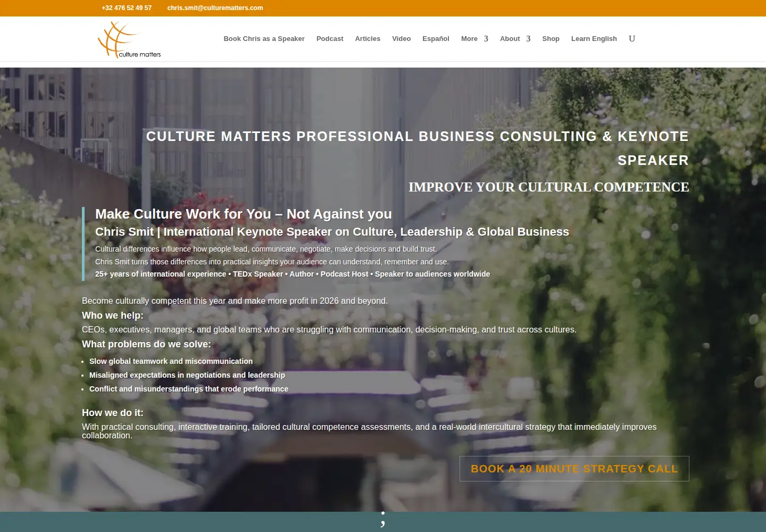Click the 'How we do it:' heading
Screen dimensions: 766x532
point(113,413)
